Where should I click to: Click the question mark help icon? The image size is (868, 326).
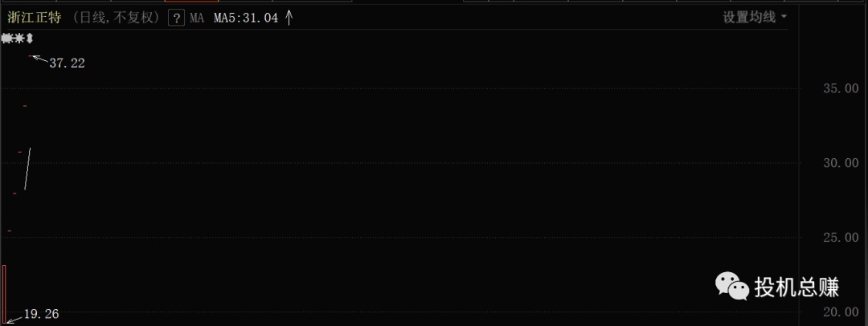tap(176, 18)
